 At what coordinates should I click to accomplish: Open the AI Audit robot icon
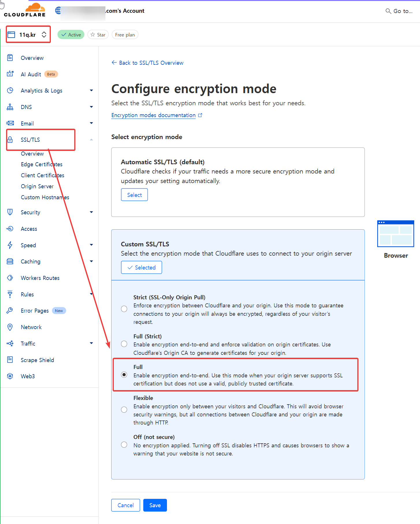point(10,74)
